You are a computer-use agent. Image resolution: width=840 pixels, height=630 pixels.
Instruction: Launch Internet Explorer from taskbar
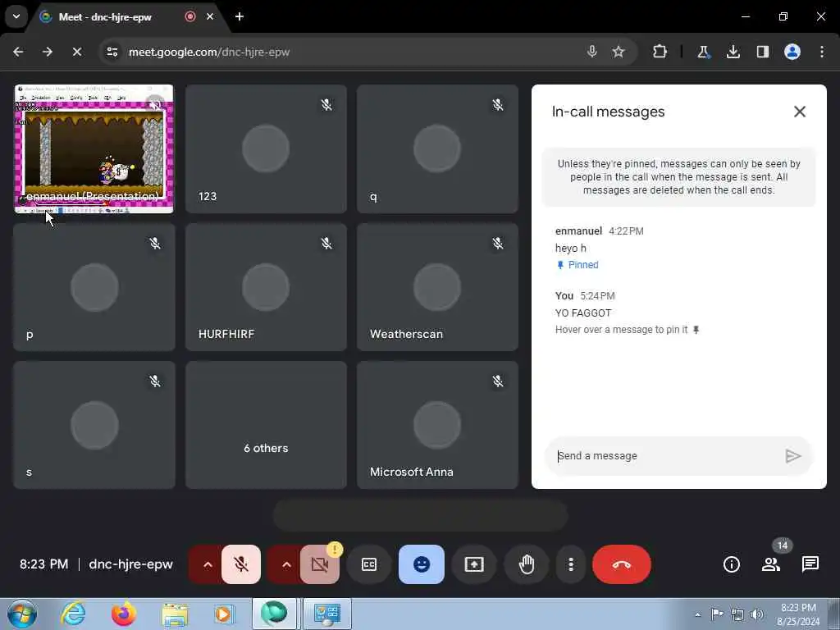(x=73, y=614)
